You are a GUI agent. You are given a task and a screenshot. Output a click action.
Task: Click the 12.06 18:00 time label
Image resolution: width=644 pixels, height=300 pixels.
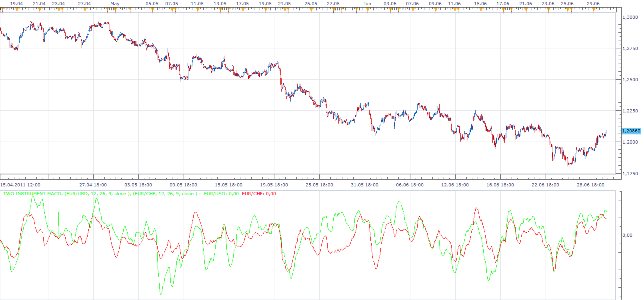[455, 185]
